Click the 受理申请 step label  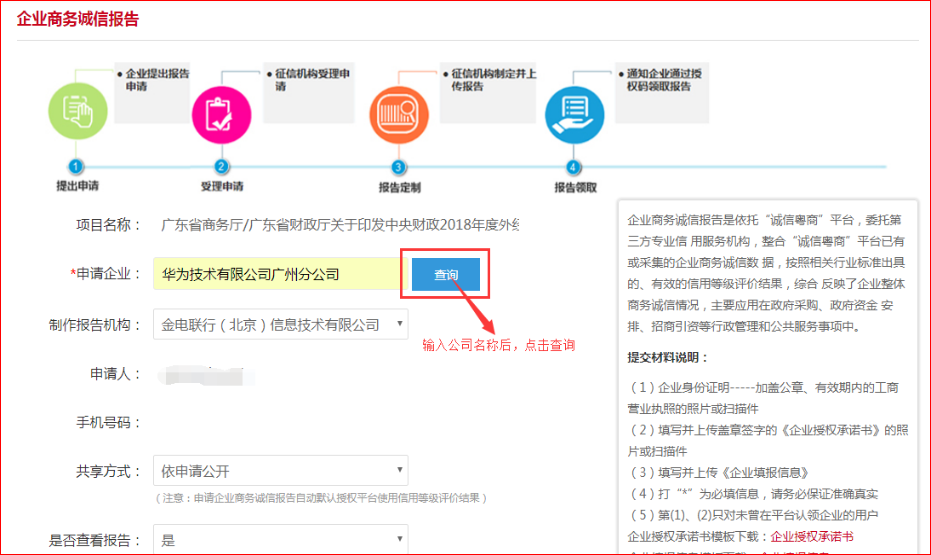tap(221, 186)
